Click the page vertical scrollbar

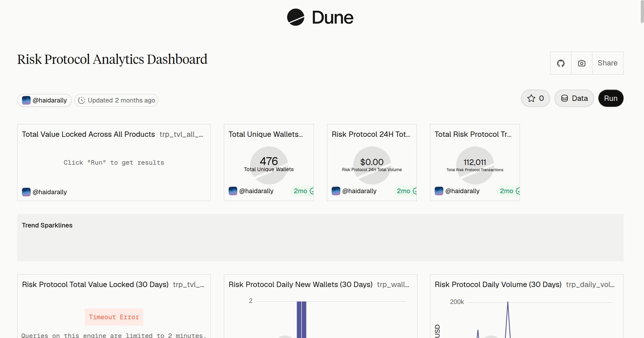tap(642, 12)
